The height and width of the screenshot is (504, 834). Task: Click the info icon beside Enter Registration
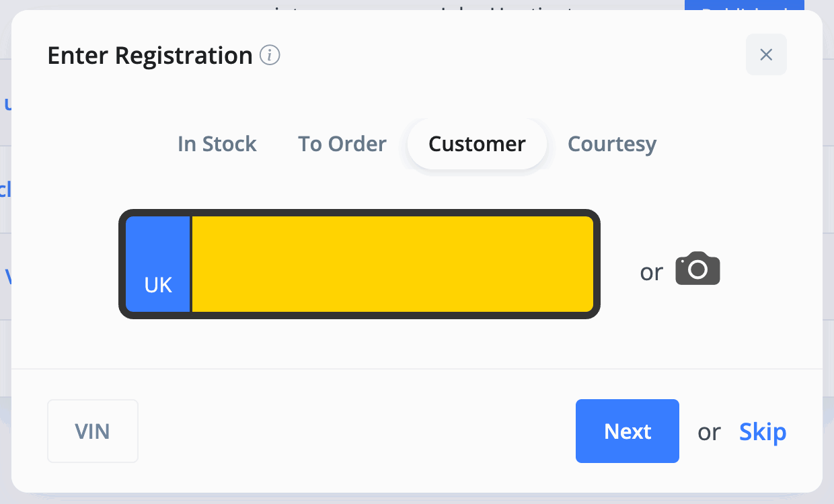point(270,55)
